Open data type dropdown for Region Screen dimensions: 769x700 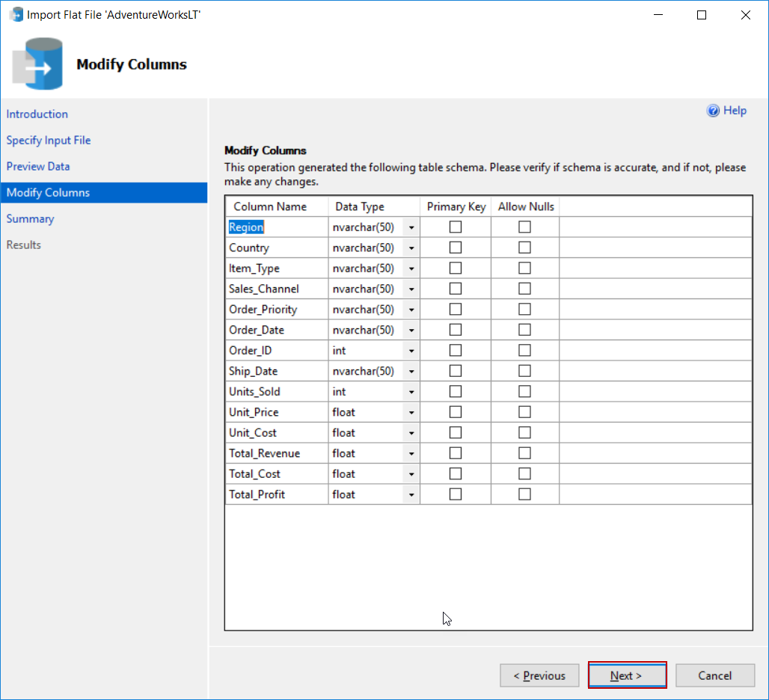(x=411, y=227)
